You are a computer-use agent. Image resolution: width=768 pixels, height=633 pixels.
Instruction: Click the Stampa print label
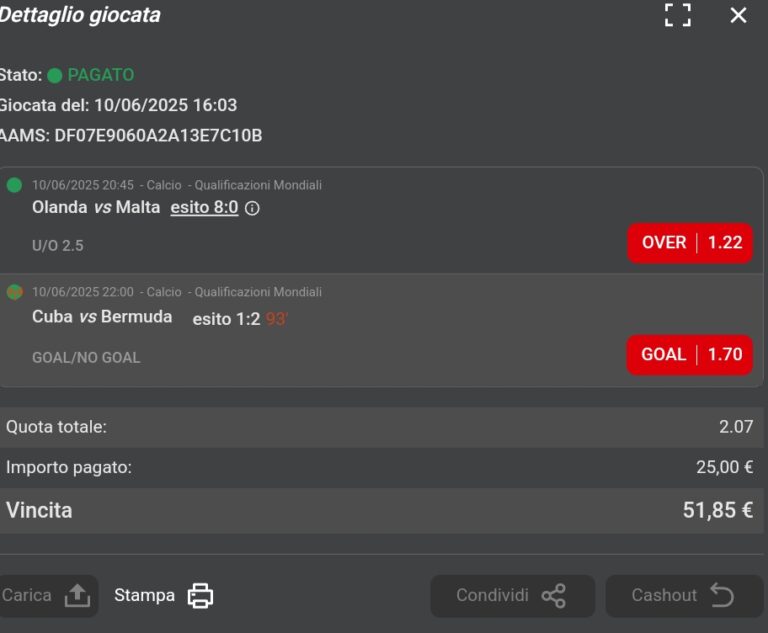144,595
